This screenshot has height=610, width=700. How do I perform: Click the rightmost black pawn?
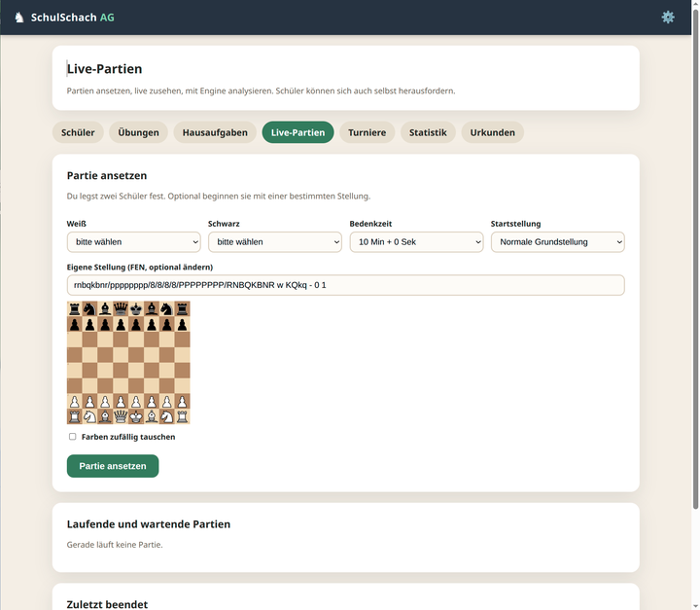click(182, 324)
